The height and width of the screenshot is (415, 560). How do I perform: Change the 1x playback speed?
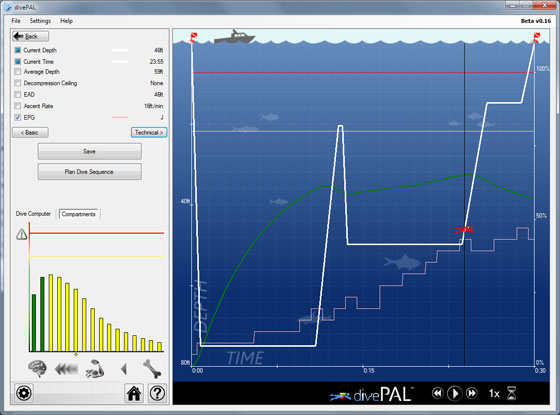tap(494, 394)
